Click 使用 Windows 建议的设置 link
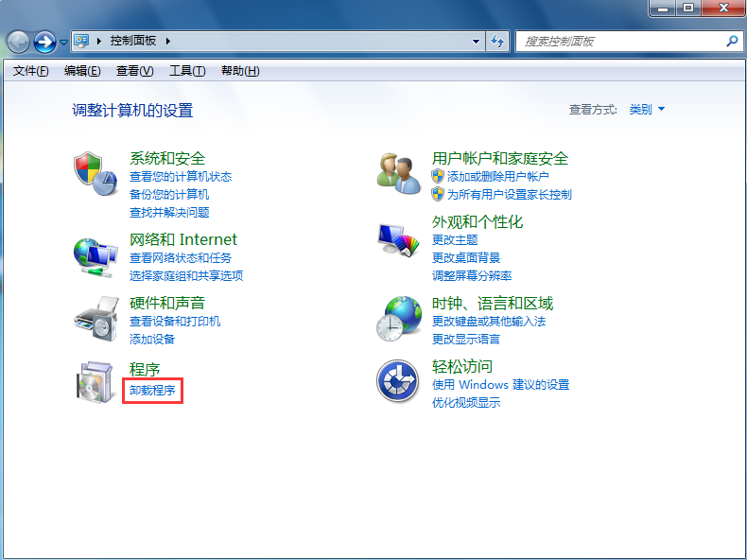The image size is (747, 560). (x=501, y=385)
